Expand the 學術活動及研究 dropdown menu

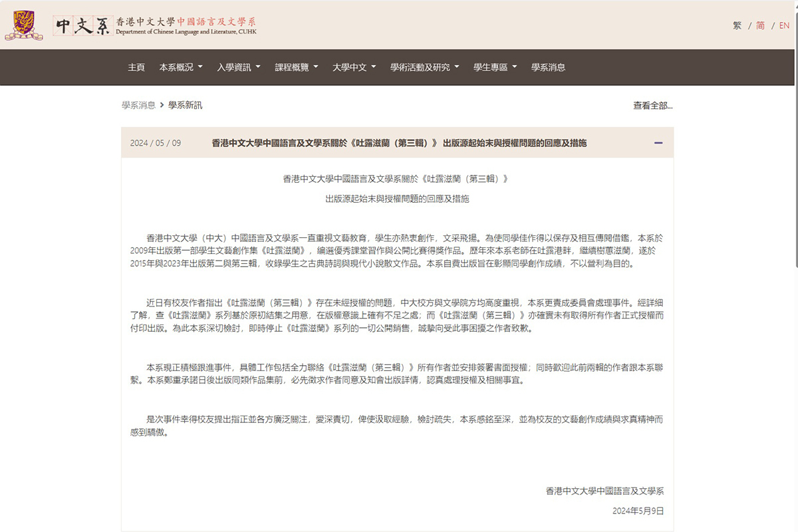point(424,67)
